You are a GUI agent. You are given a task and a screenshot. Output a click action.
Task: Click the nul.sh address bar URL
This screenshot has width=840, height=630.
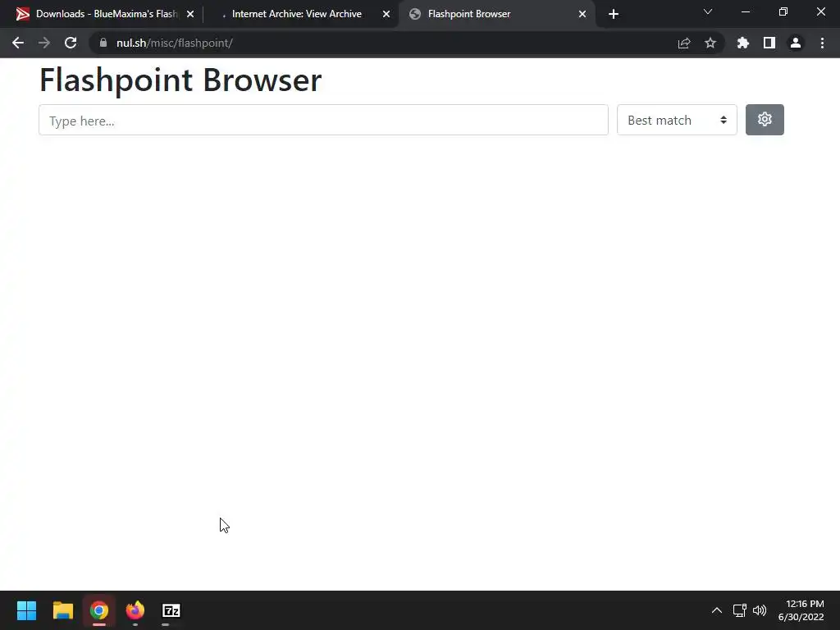(174, 43)
